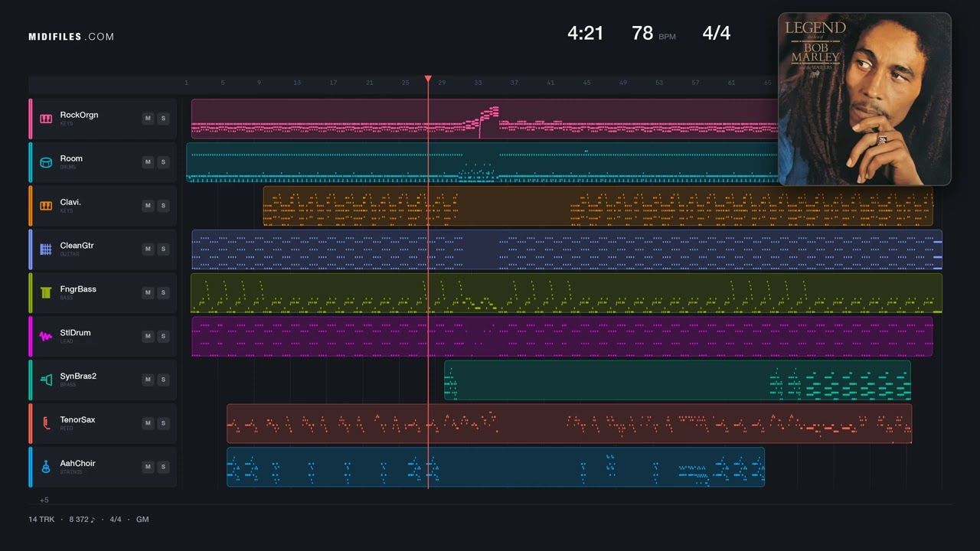
Task: Click the TenorSax reed instrument icon
Action: pyautogui.click(x=46, y=423)
